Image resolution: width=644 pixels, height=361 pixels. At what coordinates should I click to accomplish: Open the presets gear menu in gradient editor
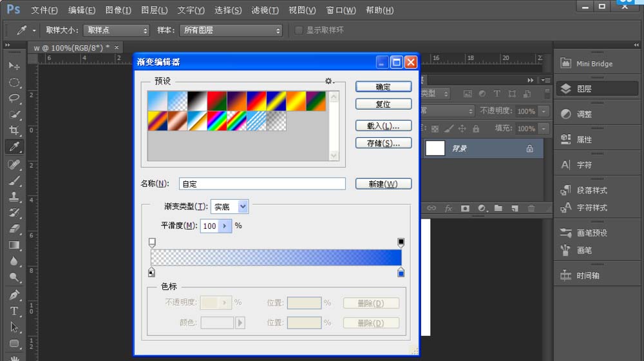click(329, 81)
